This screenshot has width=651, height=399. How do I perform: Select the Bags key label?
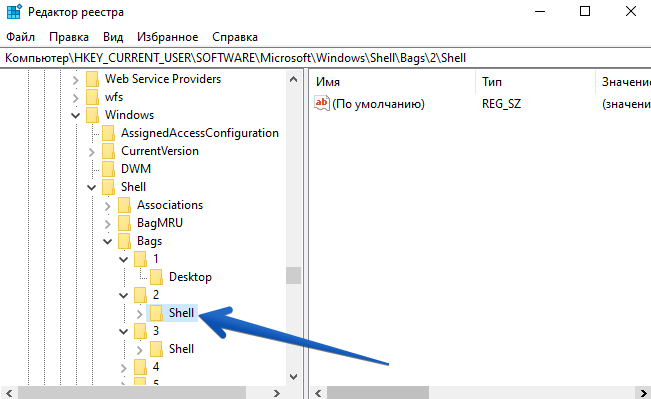[x=149, y=241]
